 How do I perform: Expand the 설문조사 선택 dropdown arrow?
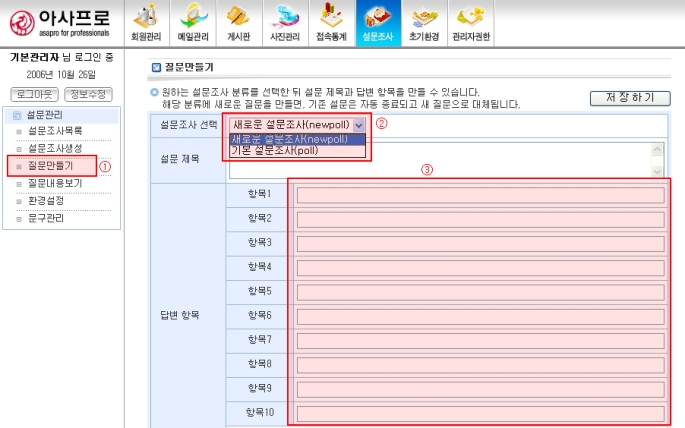358,125
